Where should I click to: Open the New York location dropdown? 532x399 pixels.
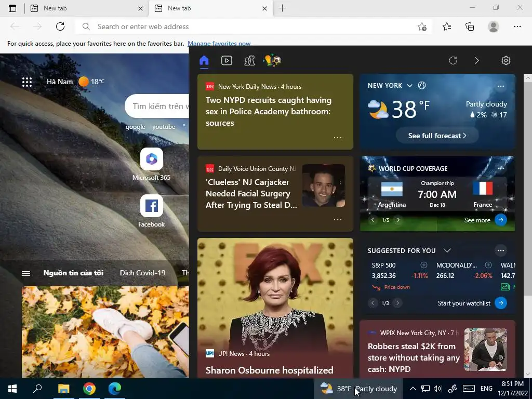pos(409,86)
